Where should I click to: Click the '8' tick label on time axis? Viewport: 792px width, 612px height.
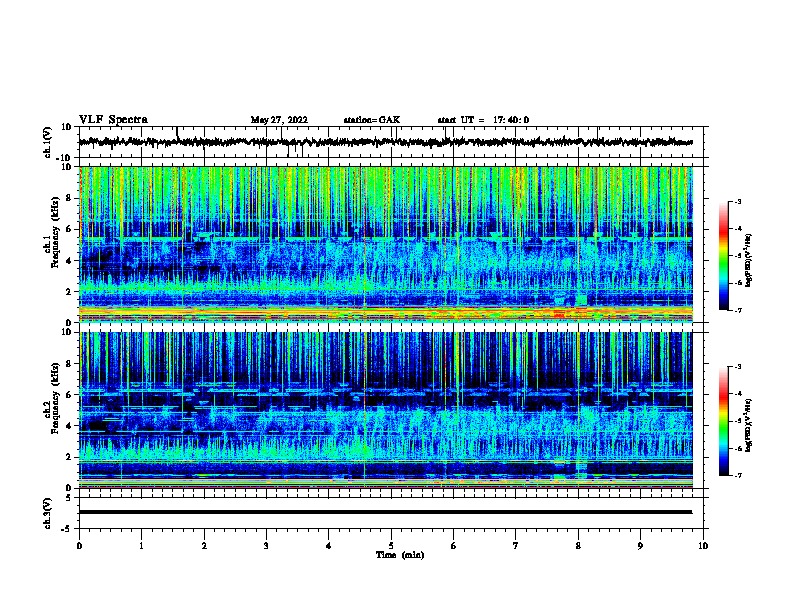point(578,546)
